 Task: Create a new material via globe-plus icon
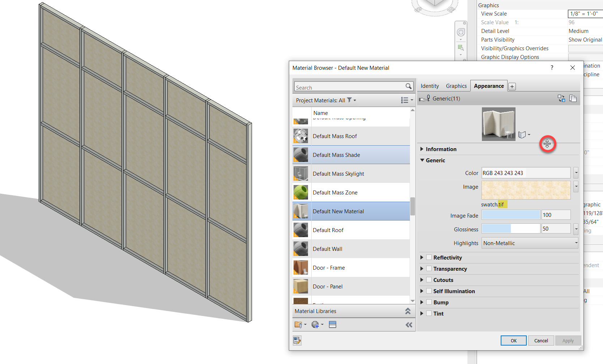[x=316, y=324]
